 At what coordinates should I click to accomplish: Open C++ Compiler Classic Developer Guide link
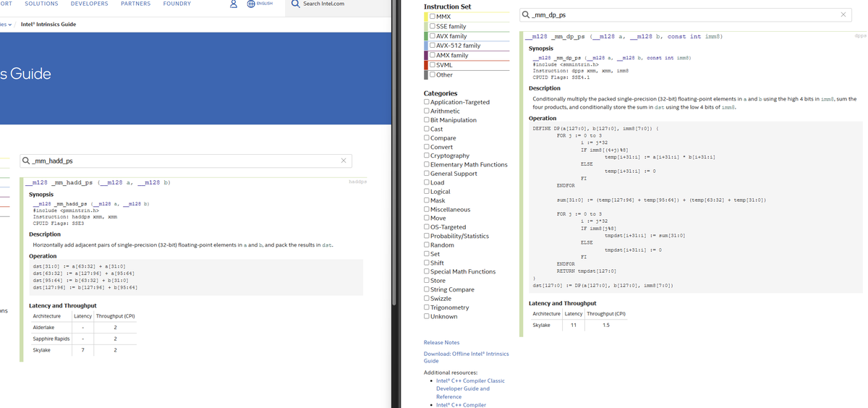tap(470, 388)
